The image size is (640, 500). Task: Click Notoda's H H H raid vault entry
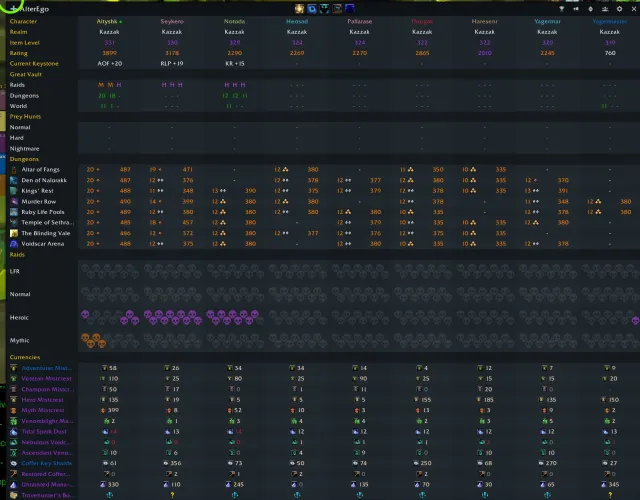coord(235,85)
